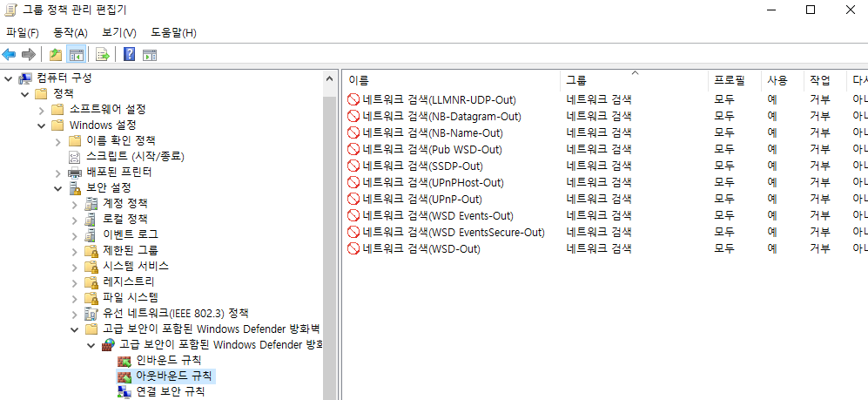868x400 pixels.
Task: Click the block icon of LLMNR-UDP-Out rule
Action: [353, 99]
